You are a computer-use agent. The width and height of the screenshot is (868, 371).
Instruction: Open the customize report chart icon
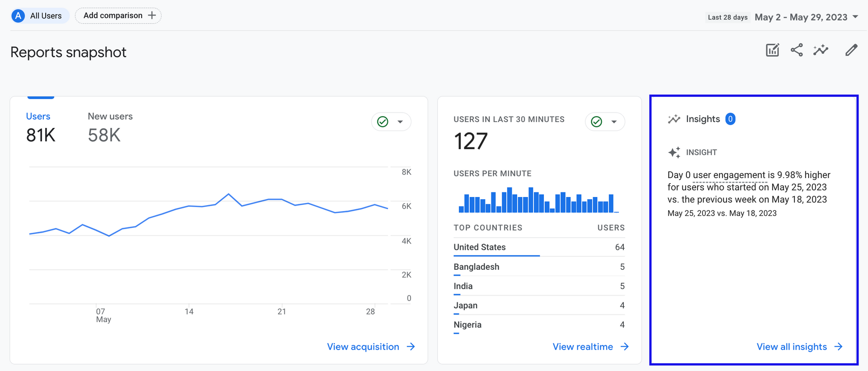point(772,50)
